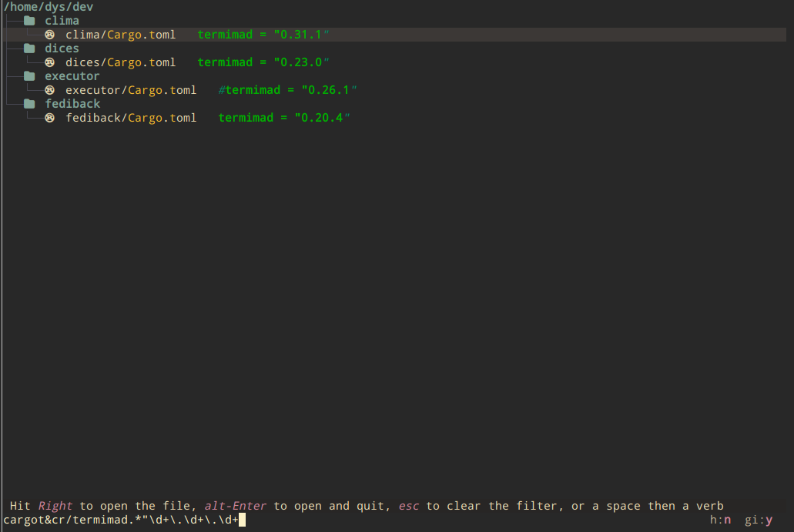Click the Rust icon beside dices/Cargo.toml
The image size is (794, 532).
tap(50, 62)
